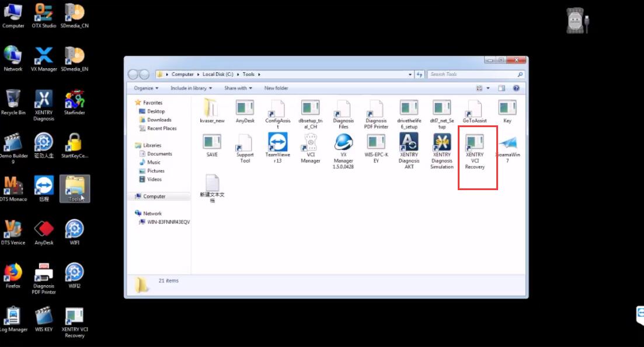Change view icon button in toolbar

(x=479, y=88)
